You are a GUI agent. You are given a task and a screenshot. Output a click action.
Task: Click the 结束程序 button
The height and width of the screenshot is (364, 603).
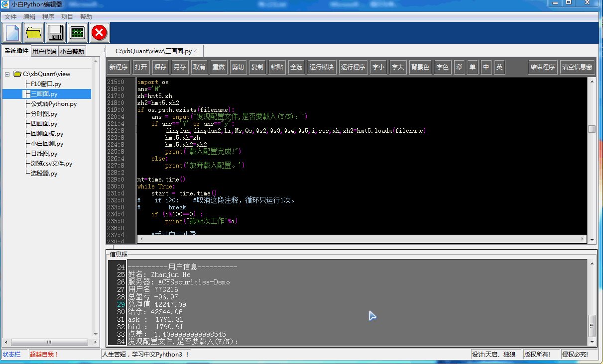543,67
